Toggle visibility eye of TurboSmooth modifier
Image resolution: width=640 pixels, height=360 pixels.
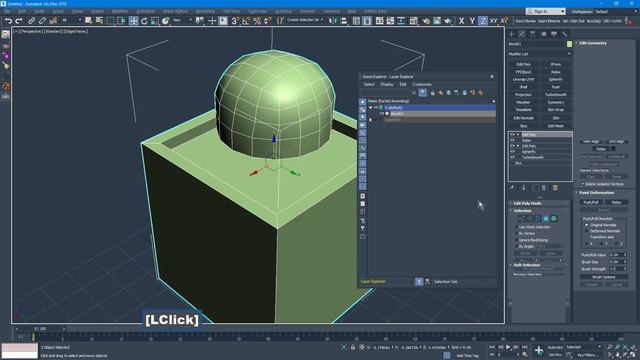point(512,157)
